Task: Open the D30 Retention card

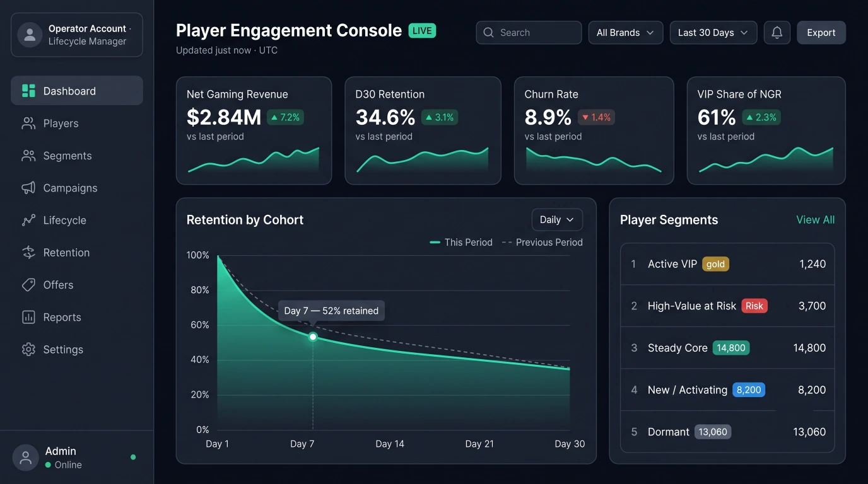Action: point(423,131)
